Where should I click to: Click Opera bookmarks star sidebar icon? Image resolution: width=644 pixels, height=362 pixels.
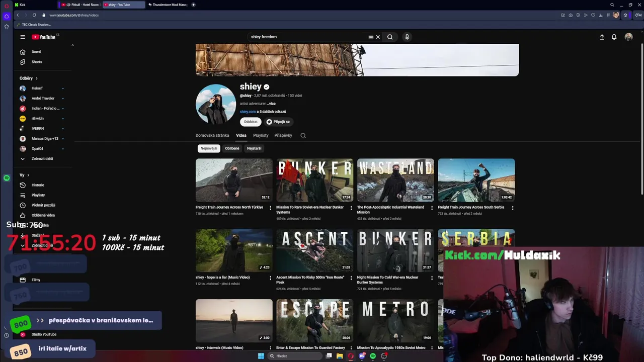(7, 26)
